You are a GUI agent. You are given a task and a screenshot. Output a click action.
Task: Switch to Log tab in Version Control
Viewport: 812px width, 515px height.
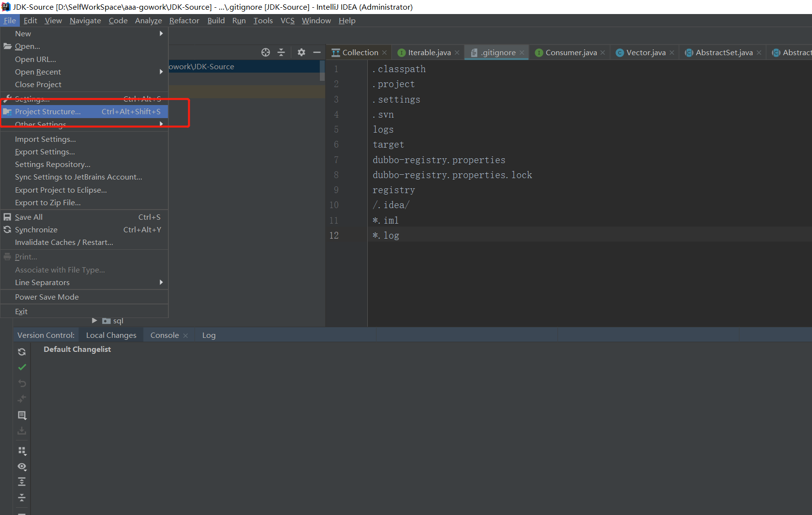tap(209, 335)
